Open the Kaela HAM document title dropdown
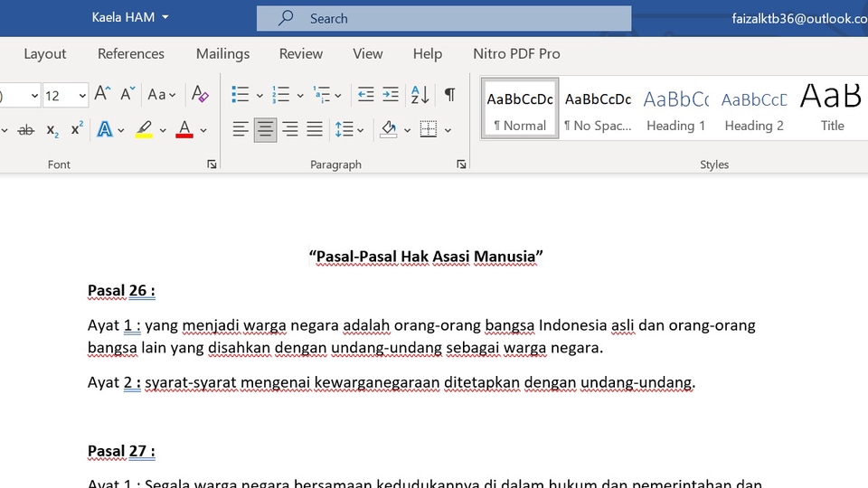This screenshot has width=868, height=488. coord(130,17)
